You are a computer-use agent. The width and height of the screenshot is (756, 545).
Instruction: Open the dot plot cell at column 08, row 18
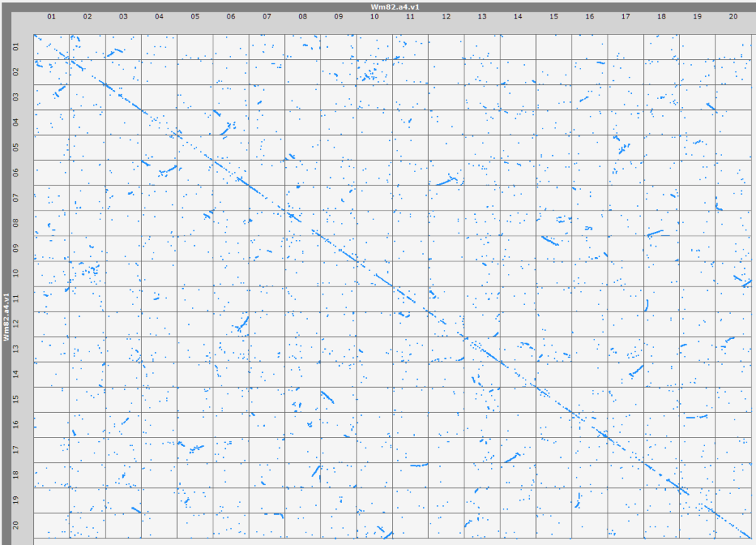pos(303,475)
